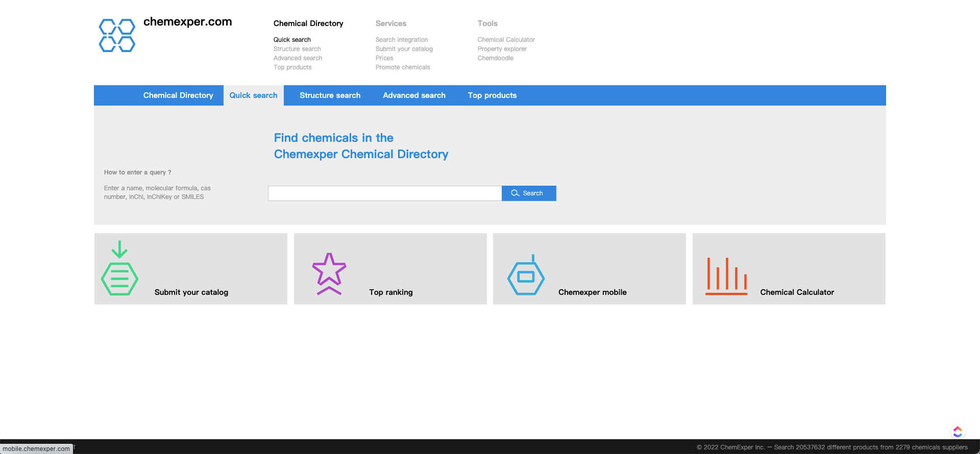Click the 'How to enter a query ?' text

[x=138, y=172]
